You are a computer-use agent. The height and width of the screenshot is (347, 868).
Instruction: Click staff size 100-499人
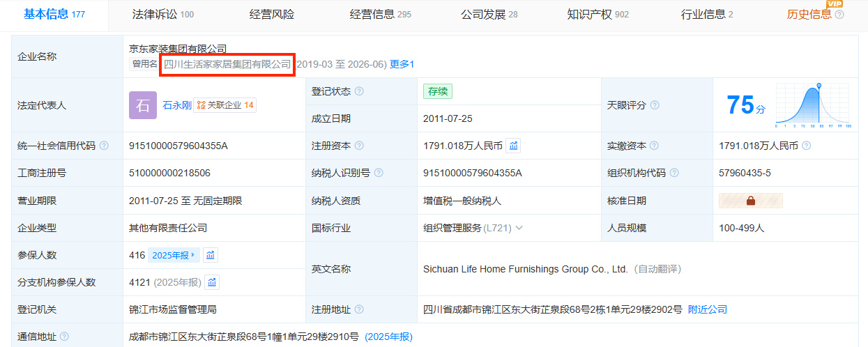point(742,228)
